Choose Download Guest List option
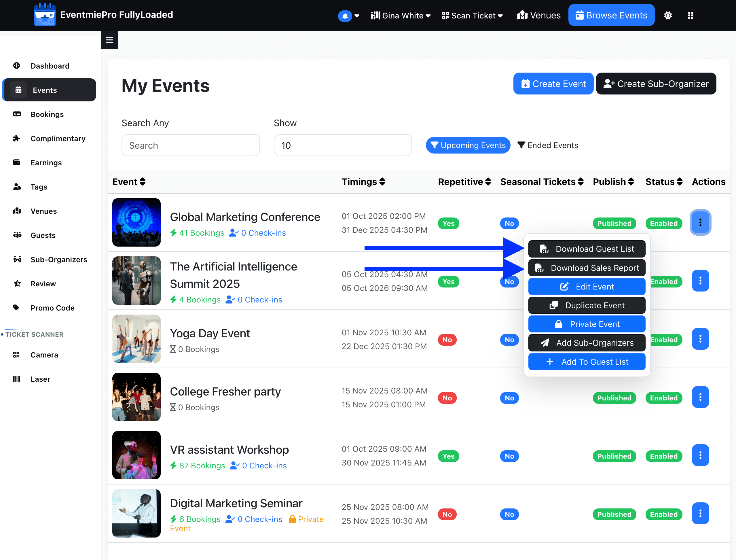The width and height of the screenshot is (736, 560). 587,249
